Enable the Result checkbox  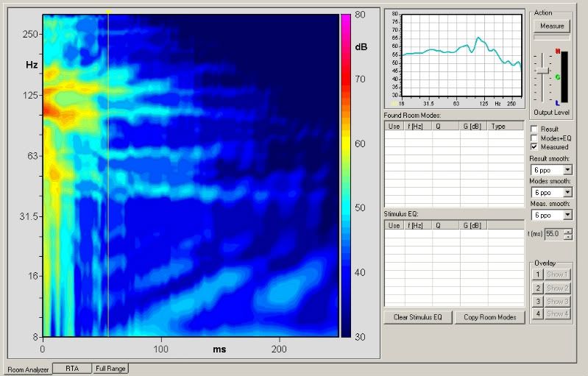[534, 129]
